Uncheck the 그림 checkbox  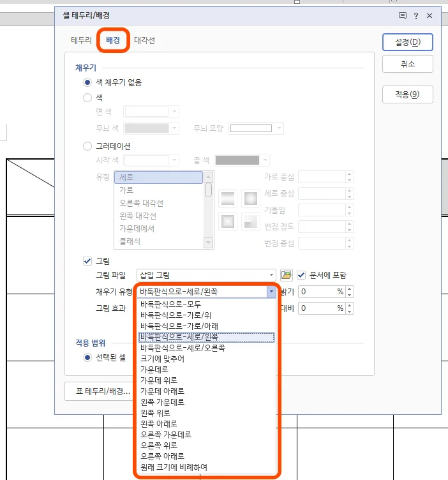pos(87,261)
